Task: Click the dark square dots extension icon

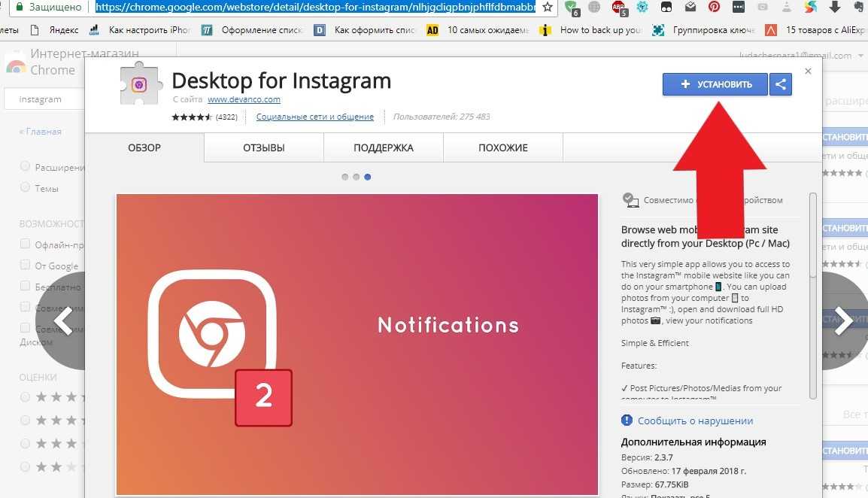Action: (739, 8)
